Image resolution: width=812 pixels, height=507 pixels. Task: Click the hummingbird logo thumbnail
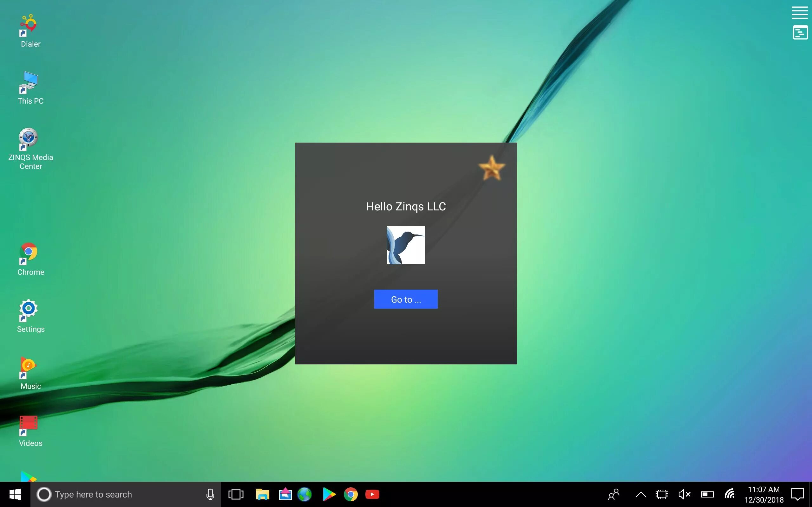(406, 245)
